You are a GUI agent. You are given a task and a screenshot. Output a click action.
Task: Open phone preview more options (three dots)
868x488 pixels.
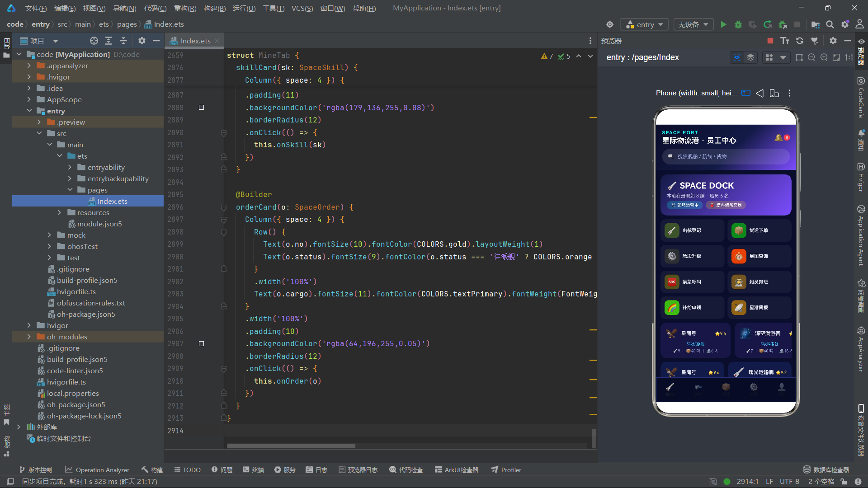(789, 93)
